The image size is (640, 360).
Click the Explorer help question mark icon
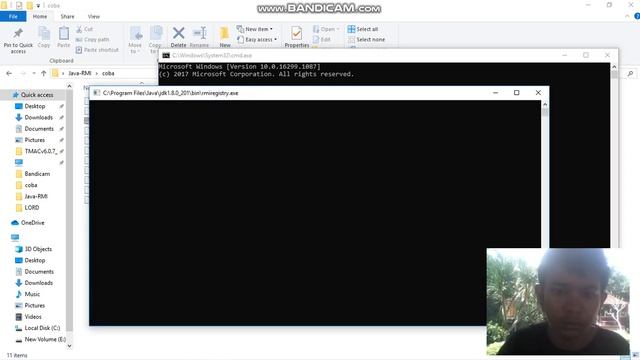click(x=636, y=16)
